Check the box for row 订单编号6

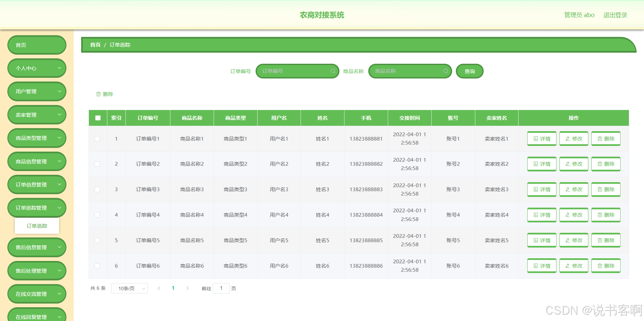click(x=97, y=266)
